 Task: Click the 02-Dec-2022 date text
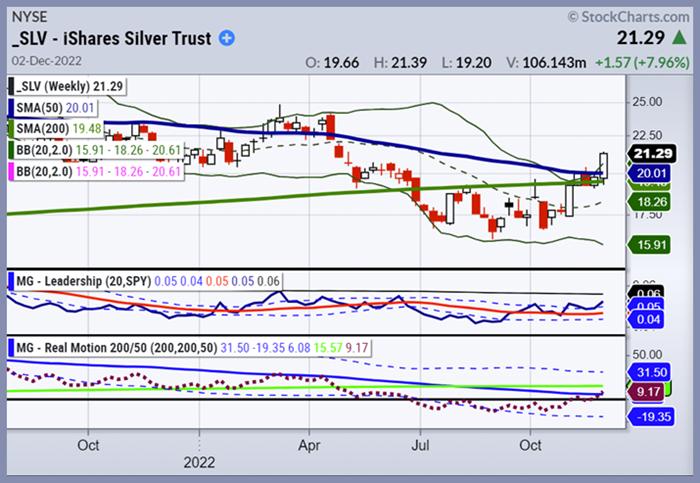47,61
